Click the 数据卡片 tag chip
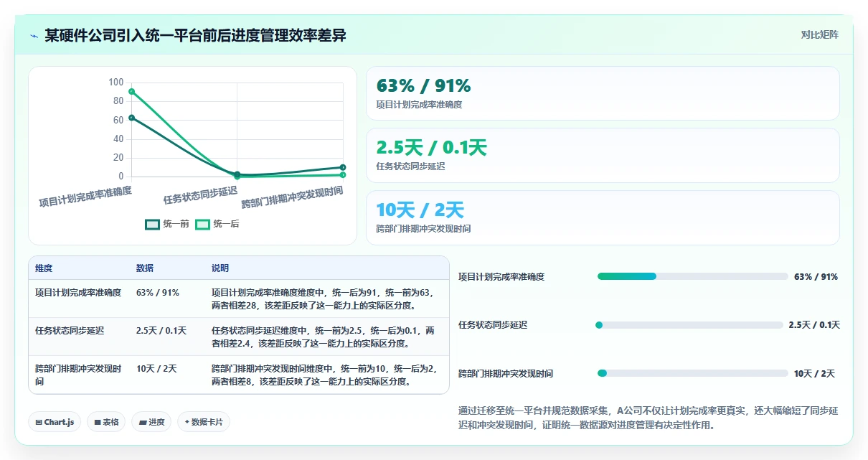 (x=204, y=422)
